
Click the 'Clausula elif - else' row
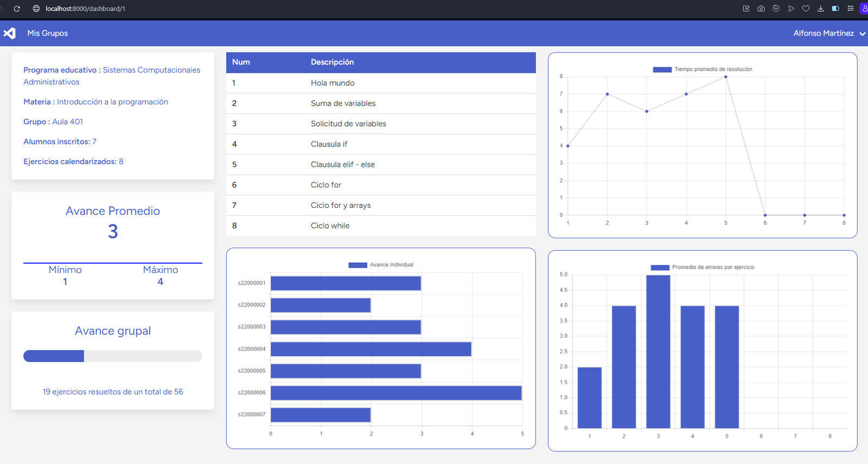(381, 164)
